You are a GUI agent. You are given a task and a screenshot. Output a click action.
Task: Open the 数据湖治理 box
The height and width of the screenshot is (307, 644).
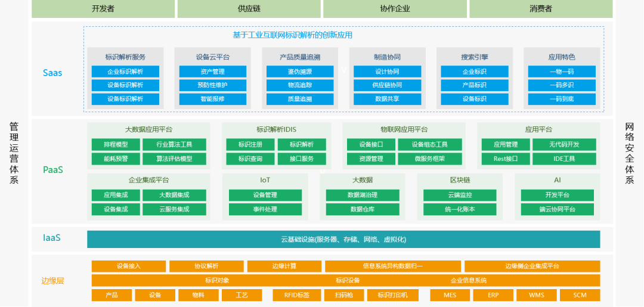[363, 195]
